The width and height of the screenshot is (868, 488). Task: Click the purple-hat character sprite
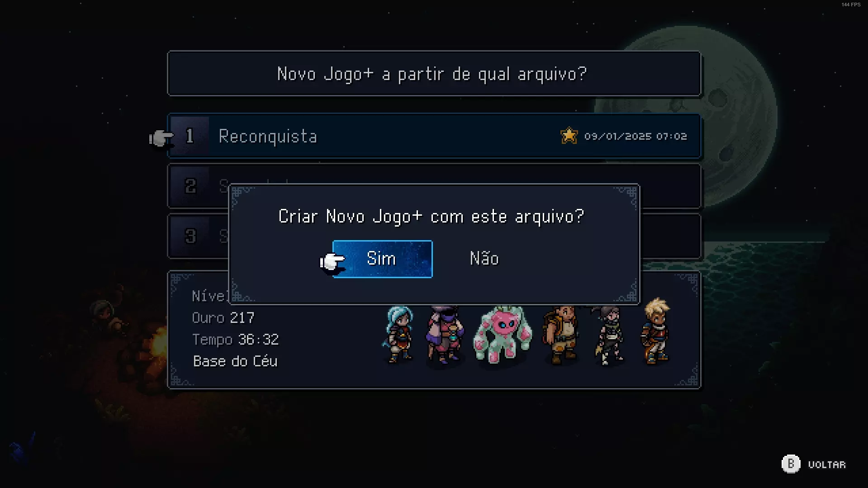pos(445,335)
